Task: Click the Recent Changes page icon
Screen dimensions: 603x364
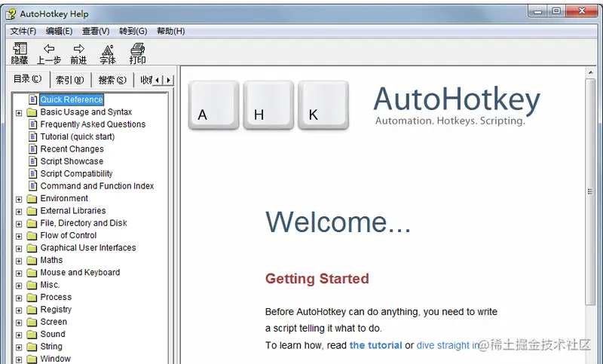Action: click(33, 148)
